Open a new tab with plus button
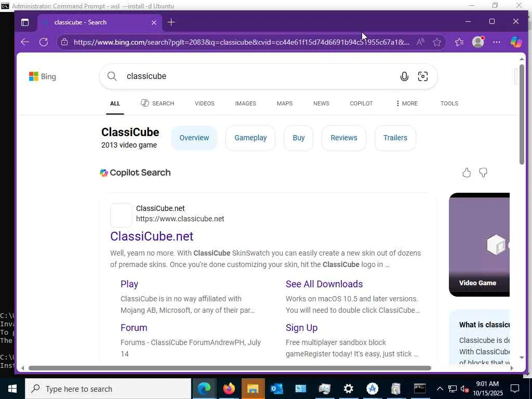 (x=171, y=22)
